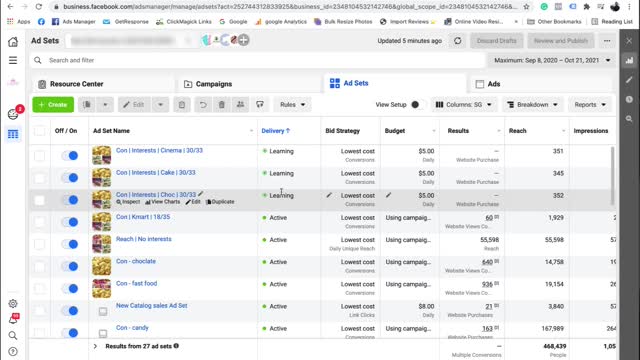Click the Discard Drafts button
This screenshot has height=360, width=640.
tap(497, 41)
